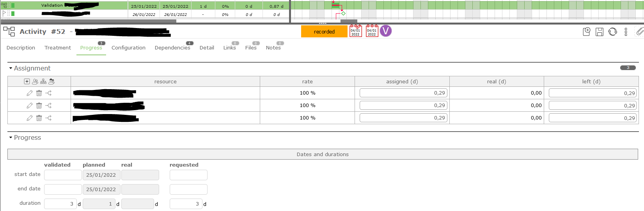This screenshot has width=644, height=211.
Task: Click the assigned field of the third assignment
Action: click(x=403, y=118)
